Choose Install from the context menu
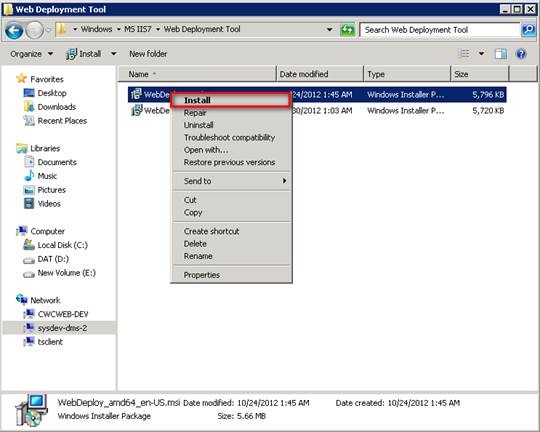The width and height of the screenshot is (540, 432). coord(231,100)
